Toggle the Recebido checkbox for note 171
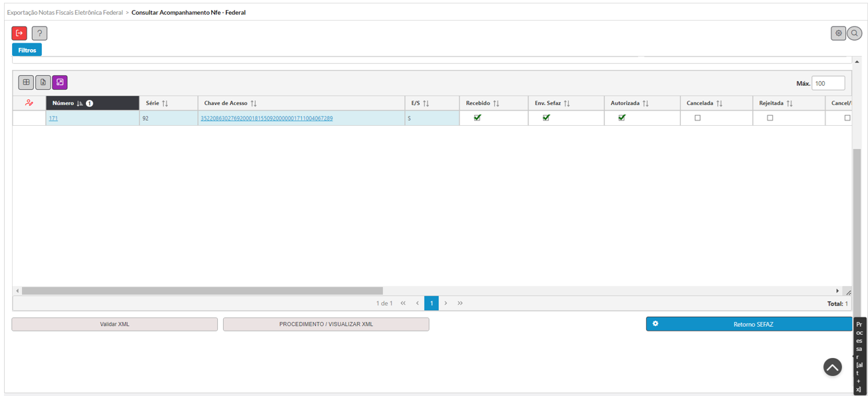This screenshot has width=868, height=396. click(x=477, y=118)
